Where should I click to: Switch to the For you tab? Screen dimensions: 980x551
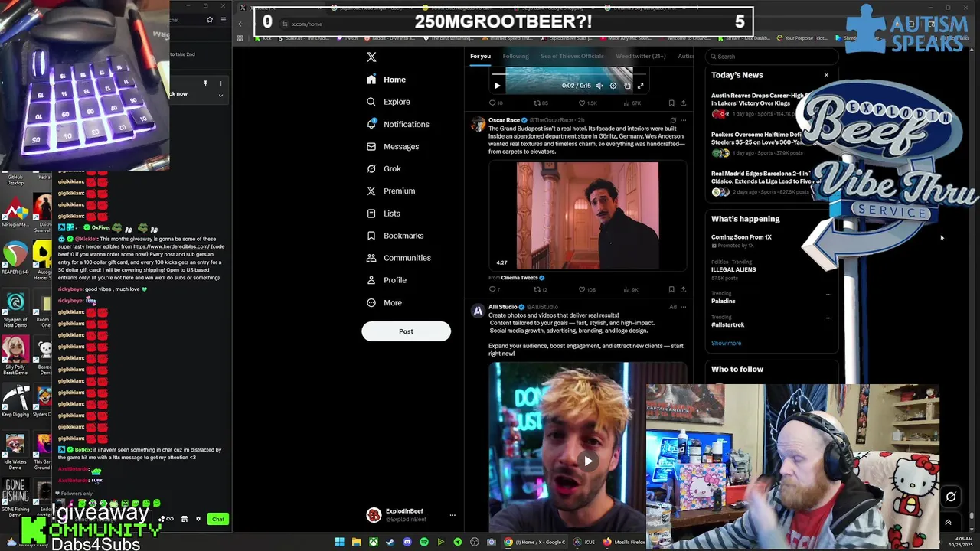480,56
